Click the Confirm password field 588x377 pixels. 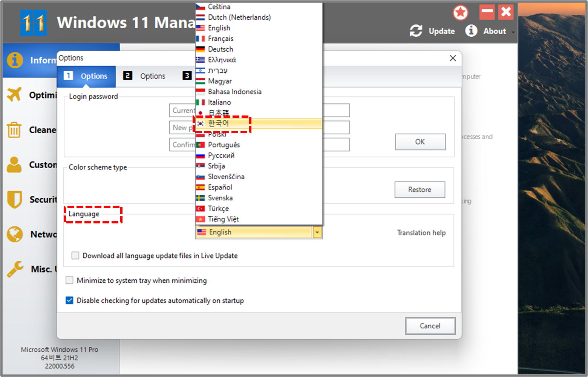[x=259, y=145]
